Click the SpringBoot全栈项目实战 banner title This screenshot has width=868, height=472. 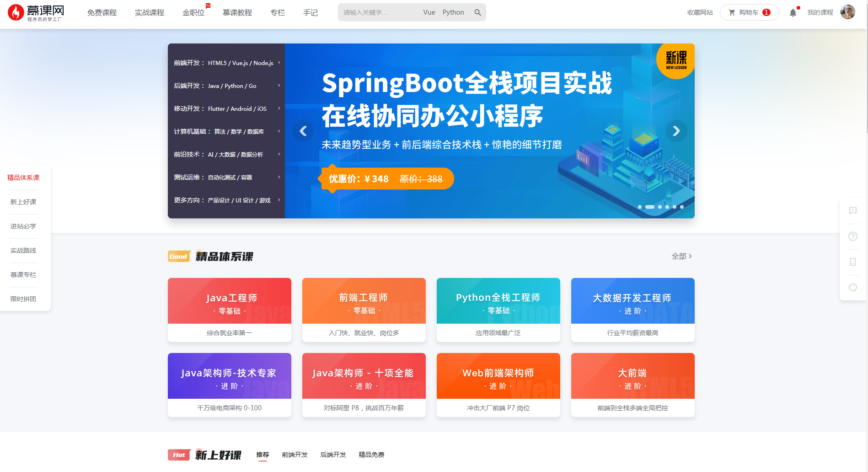click(467, 83)
